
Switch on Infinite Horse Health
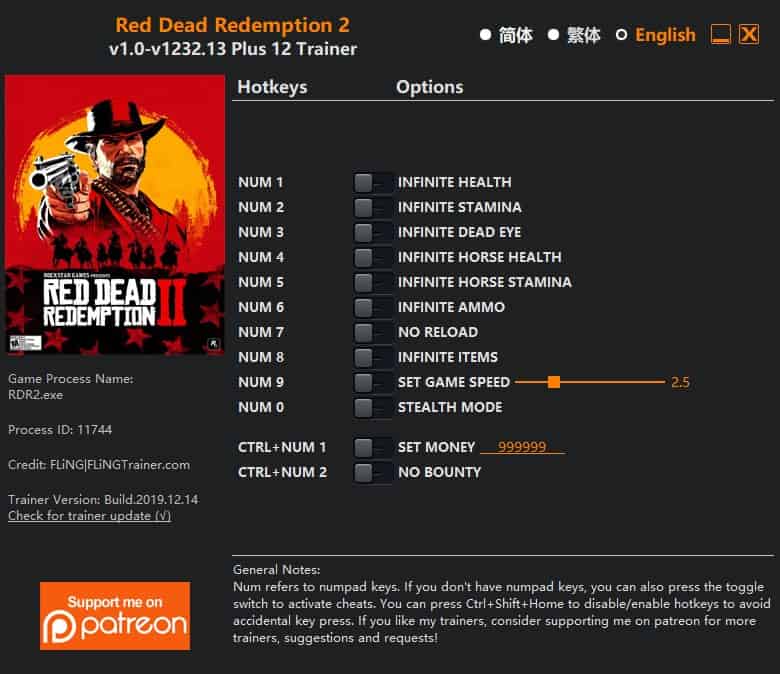pyautogui.click(x=372, y=257)
